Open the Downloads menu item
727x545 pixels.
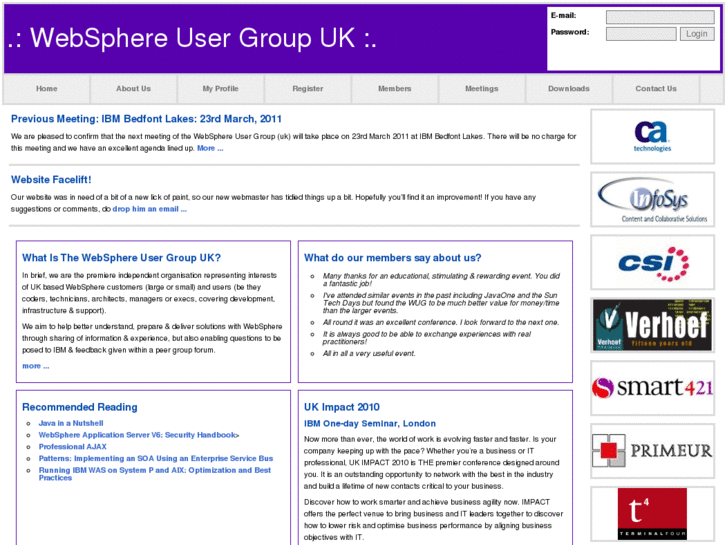[569, 89]
